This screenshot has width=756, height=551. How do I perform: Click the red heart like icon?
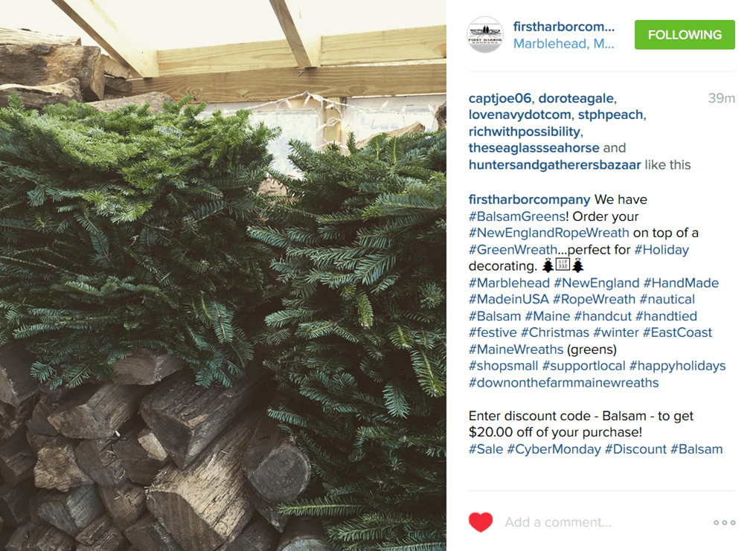tap(480, 522)
